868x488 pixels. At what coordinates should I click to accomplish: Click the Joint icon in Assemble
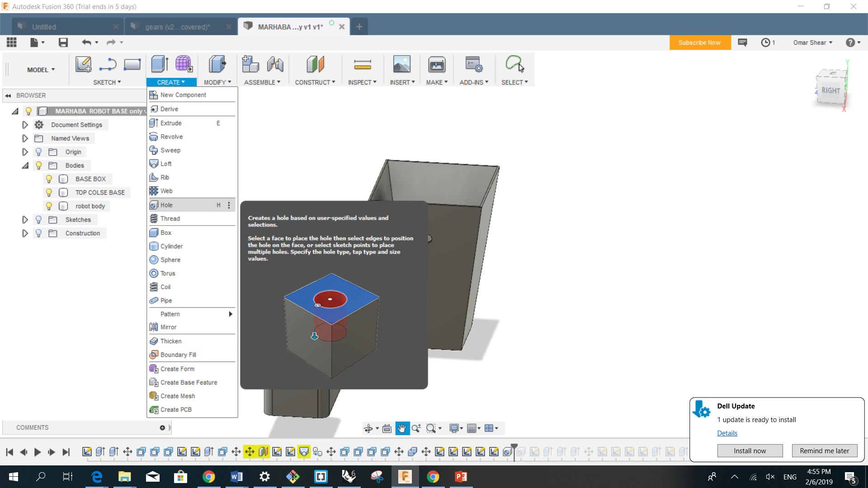[275, 64]
